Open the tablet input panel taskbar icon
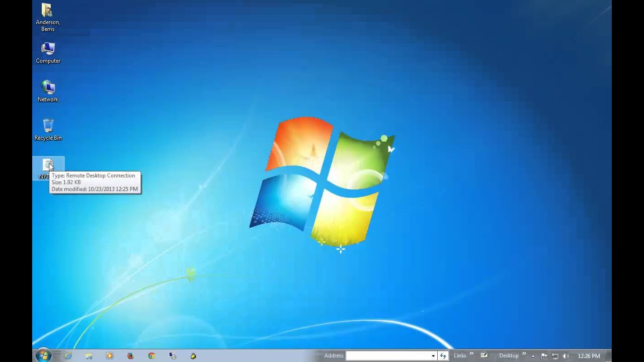This screenshot has width=644, height=362. 484,355
